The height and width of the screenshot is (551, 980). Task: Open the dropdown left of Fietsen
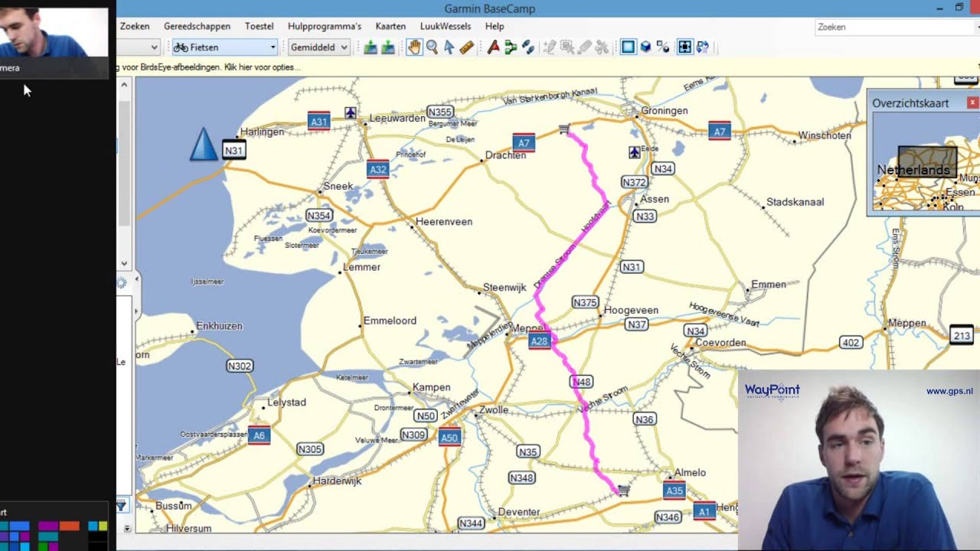139,47
